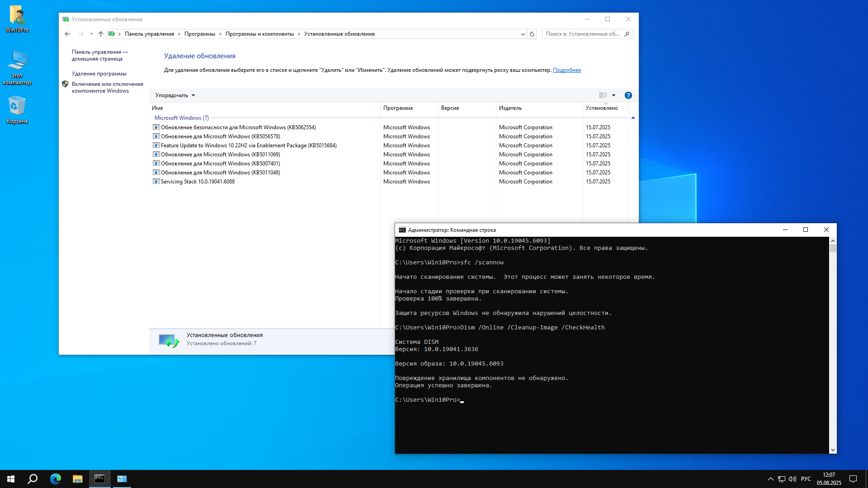The width and height of the screenshot is (868, 488).
Task: Click the command prompt scrollbar thumb
Action: [x=833, y=248]
